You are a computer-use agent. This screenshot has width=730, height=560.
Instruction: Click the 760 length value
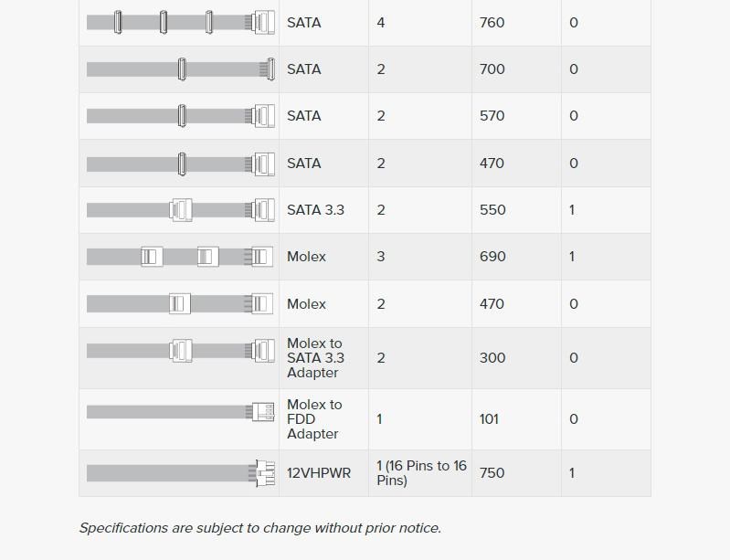coord(492,22)
